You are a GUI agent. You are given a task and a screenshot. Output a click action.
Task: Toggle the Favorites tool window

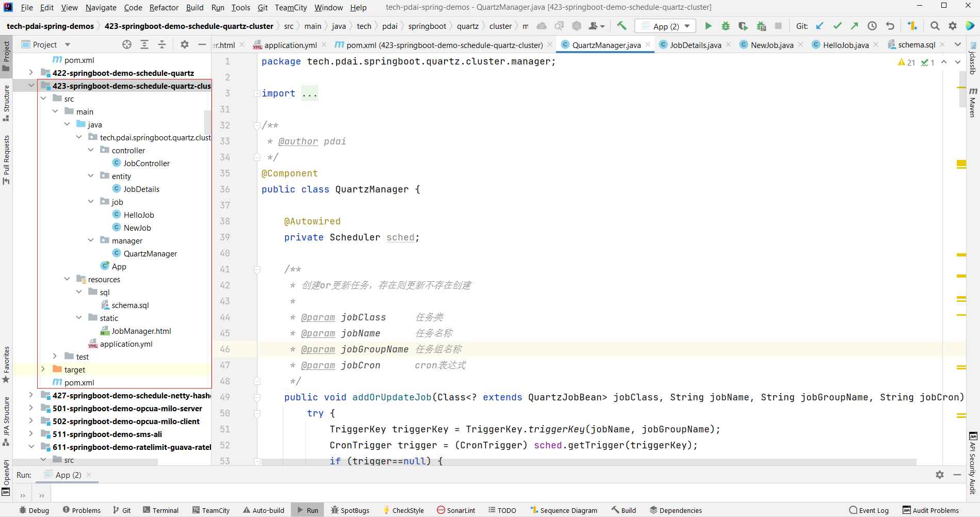click(x=6, y=364)
